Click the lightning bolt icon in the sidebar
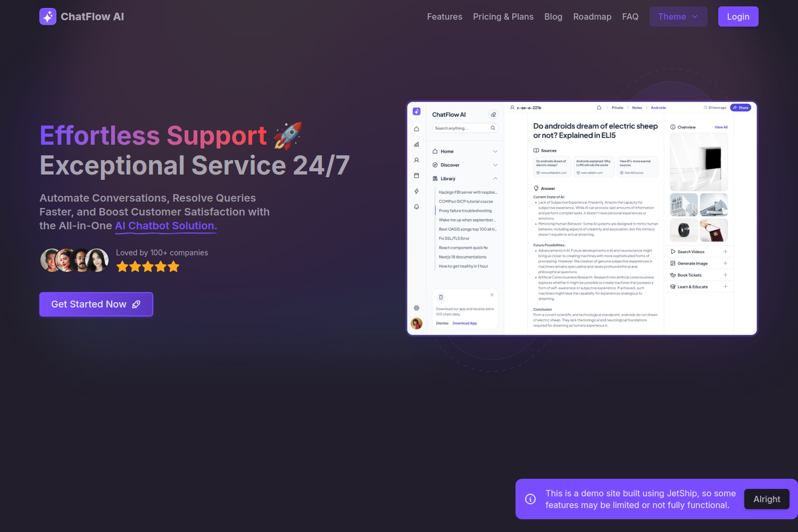Screen dimensions: 798x532 point(417,190)
